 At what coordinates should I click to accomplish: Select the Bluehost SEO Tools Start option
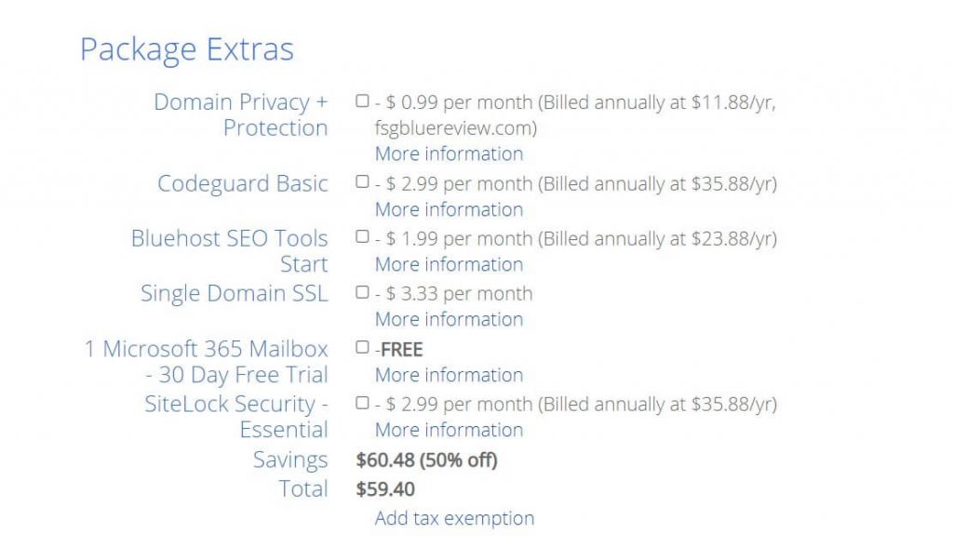(363, 239)
